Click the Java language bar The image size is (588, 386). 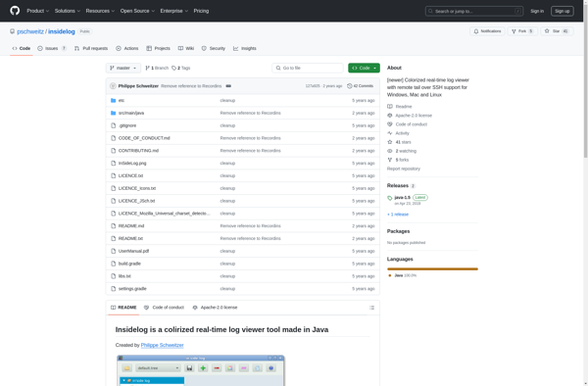pyautogui.click(x=432, y=268)
